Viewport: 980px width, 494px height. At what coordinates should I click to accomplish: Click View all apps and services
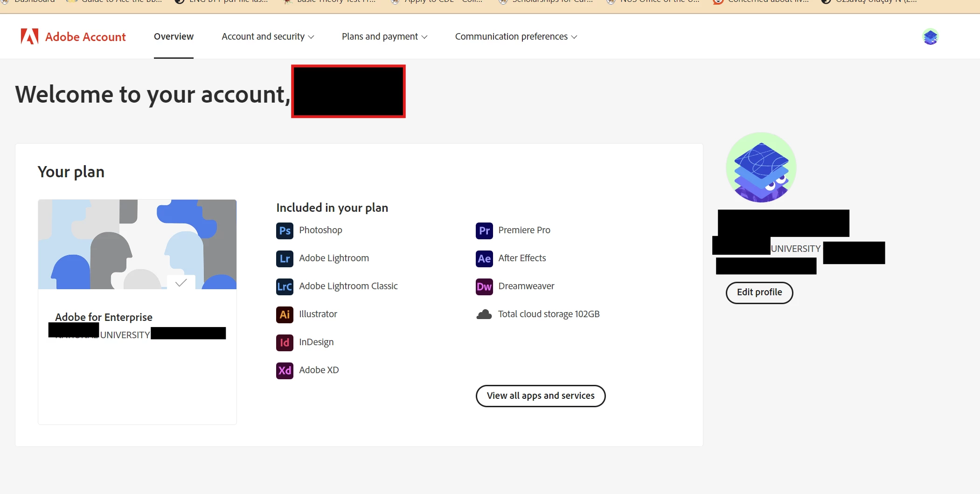(541, 396)
